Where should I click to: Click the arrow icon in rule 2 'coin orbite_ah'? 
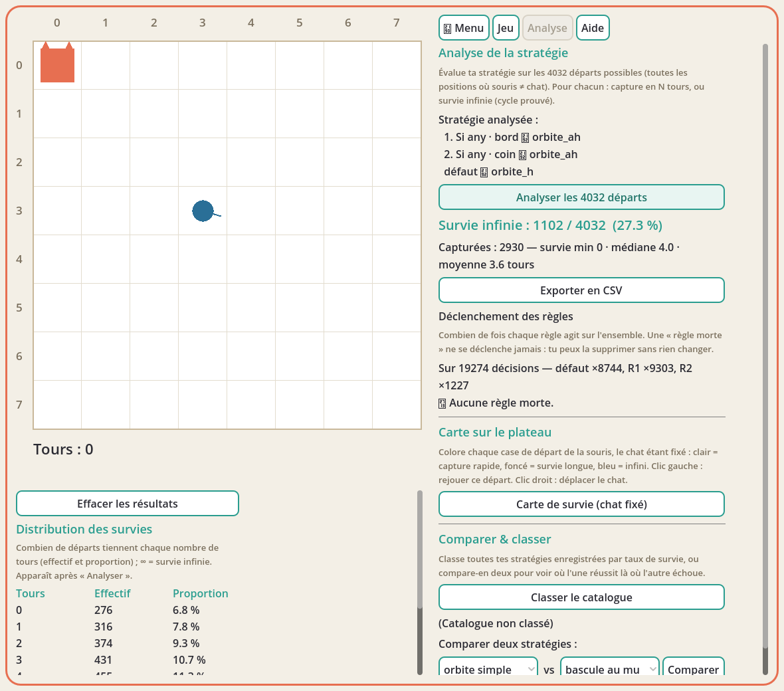522,155
